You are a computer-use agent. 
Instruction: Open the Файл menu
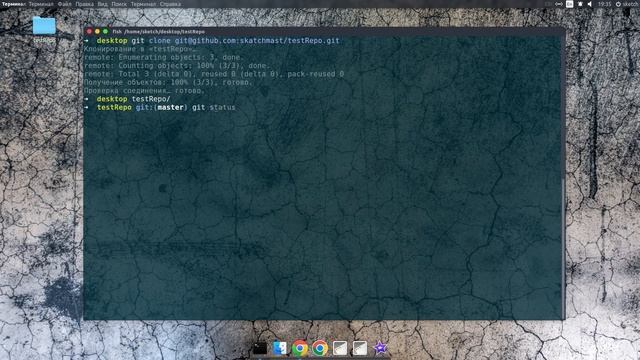[64, 4]
